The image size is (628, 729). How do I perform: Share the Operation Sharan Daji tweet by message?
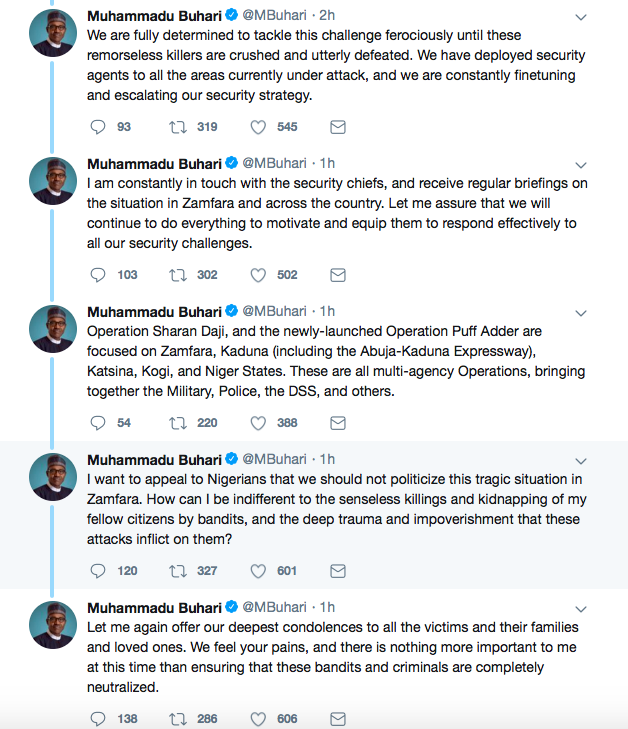(338, 423)
